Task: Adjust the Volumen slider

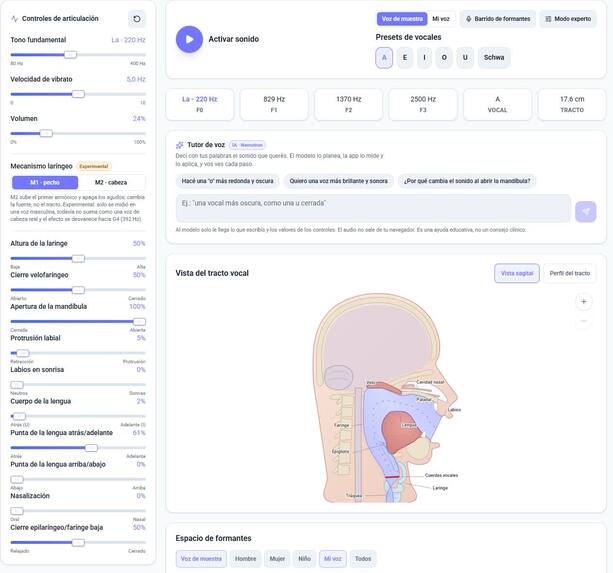Action: (78, 134)
